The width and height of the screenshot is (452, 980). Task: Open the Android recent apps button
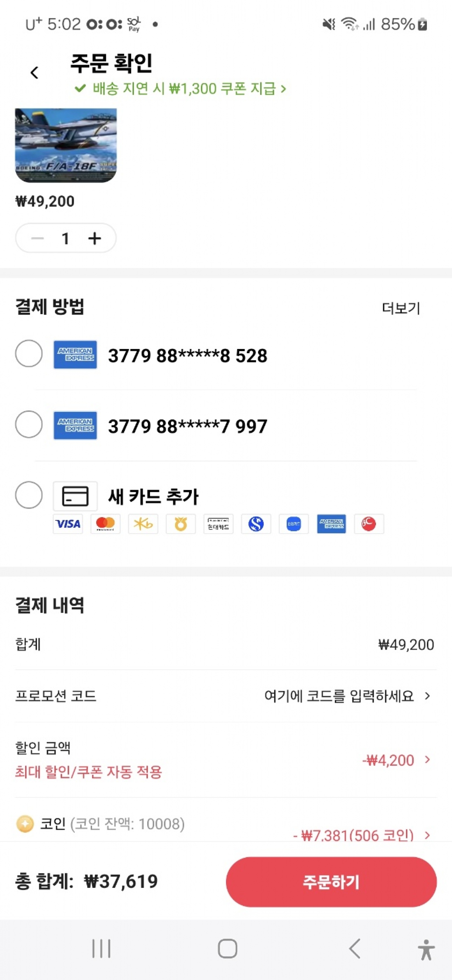(x=101, y=948)
